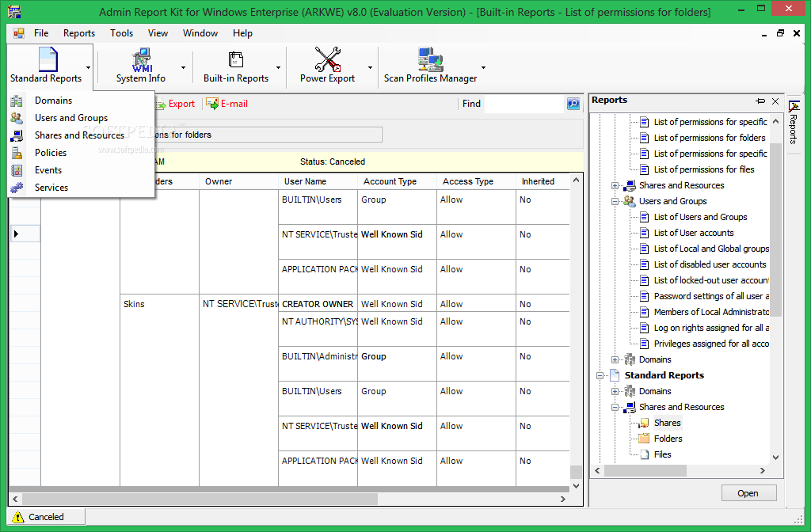Click the vertical Reports side tab
Image resolution: width=811 pixels, height=532 pixels.
[x=794, y=122]
